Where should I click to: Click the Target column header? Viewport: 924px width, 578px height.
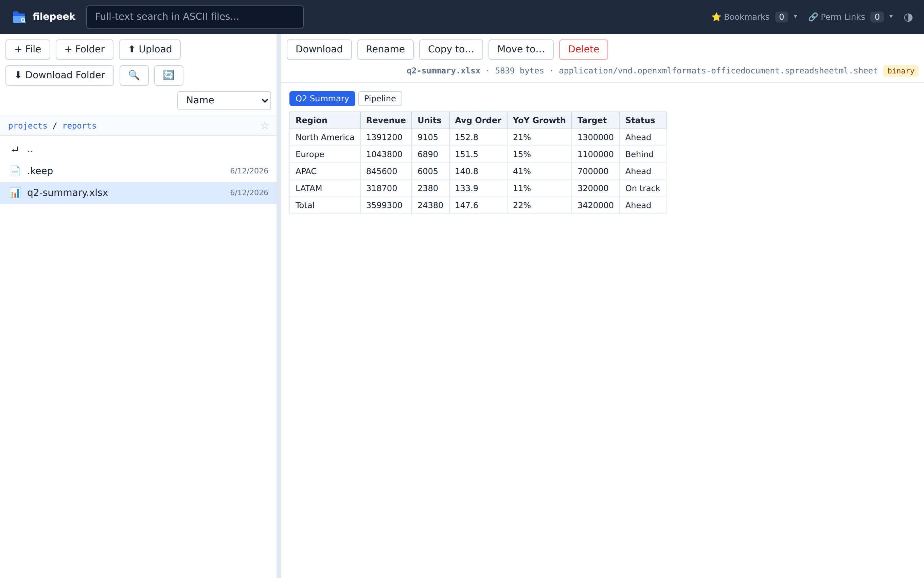tap(595, 120)
